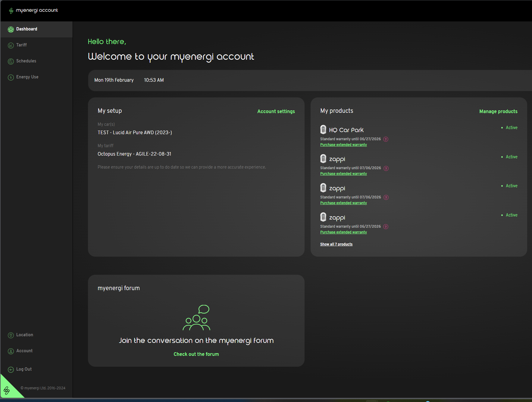Click the My setup heading
This screenshot has height=402, width=532.
(x=110, y=111)
